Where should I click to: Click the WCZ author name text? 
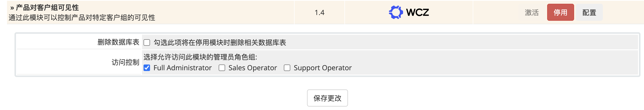(x=417, y=12)
